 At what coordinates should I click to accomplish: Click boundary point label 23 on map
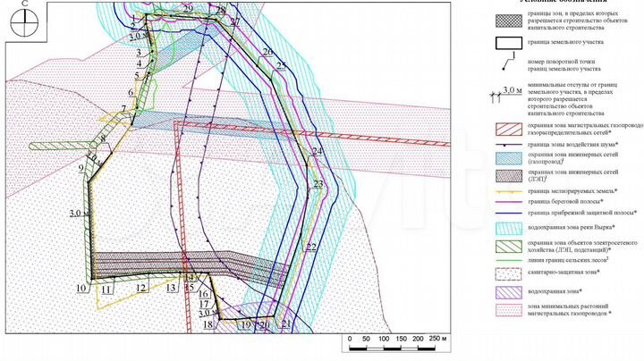[x=318, y=184]
